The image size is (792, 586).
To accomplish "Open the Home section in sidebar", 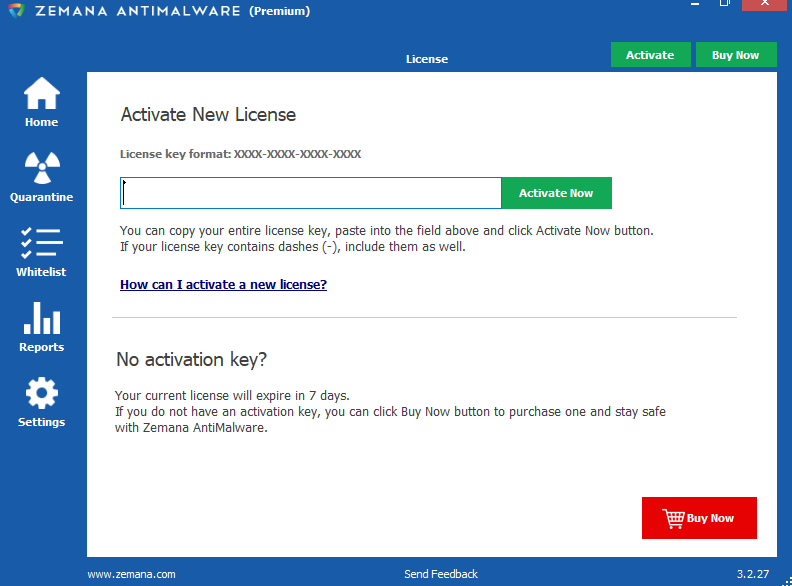I will pyautogui.click(x=41, y=103).
